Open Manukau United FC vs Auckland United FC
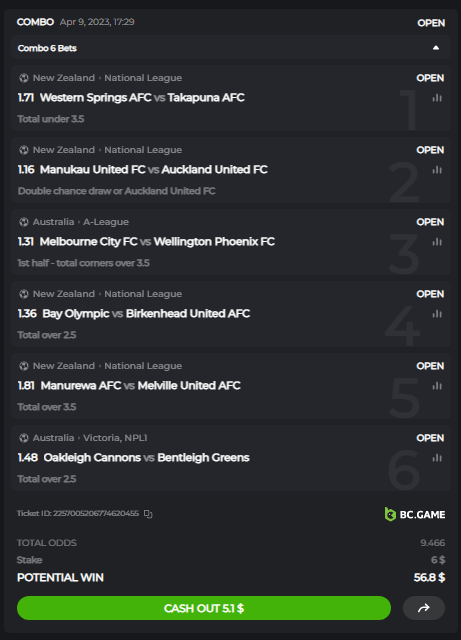Image resolution: width=461 pixels, height=640 pixels. (x=154, y=169)
